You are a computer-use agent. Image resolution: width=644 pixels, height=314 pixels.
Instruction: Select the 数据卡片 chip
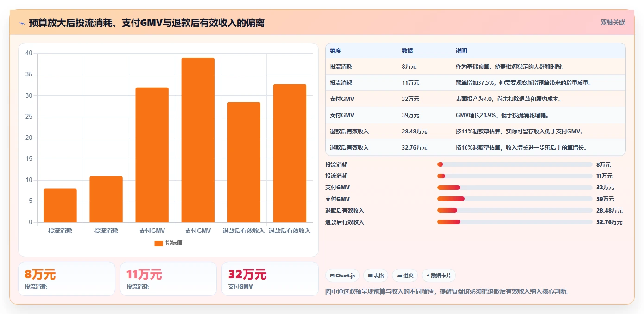pyautogui.click(x=438, y=276)
